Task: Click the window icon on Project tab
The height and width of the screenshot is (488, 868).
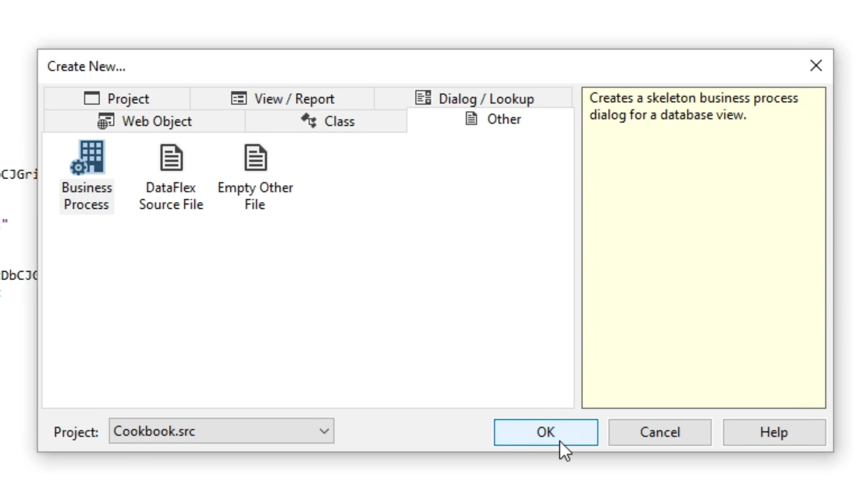Action: pyautogui.click(x=92, y=99)
